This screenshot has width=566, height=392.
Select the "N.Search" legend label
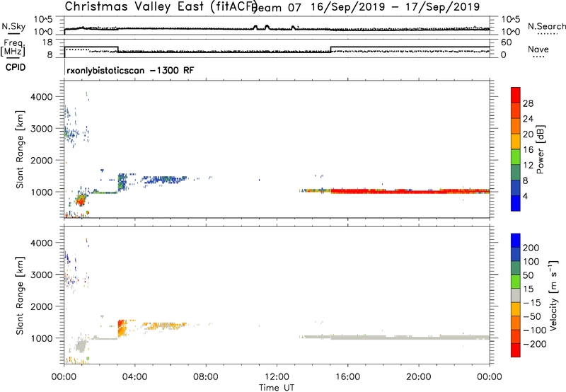546,26
